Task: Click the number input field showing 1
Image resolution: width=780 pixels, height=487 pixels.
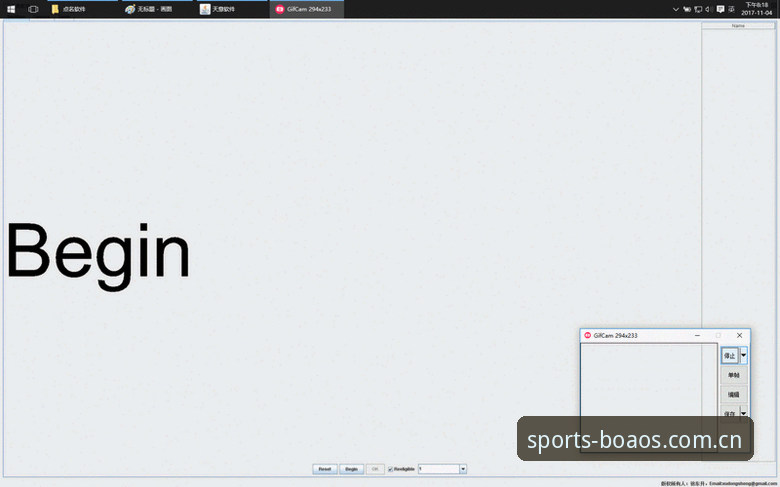Action: (x=439, y=469)
